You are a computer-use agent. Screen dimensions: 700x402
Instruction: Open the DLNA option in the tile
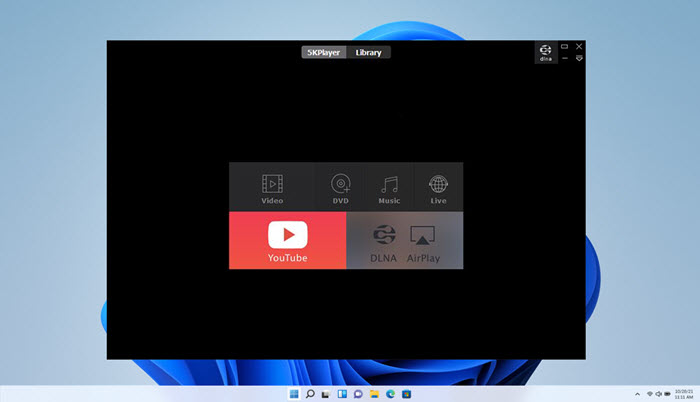pos(383,243)
